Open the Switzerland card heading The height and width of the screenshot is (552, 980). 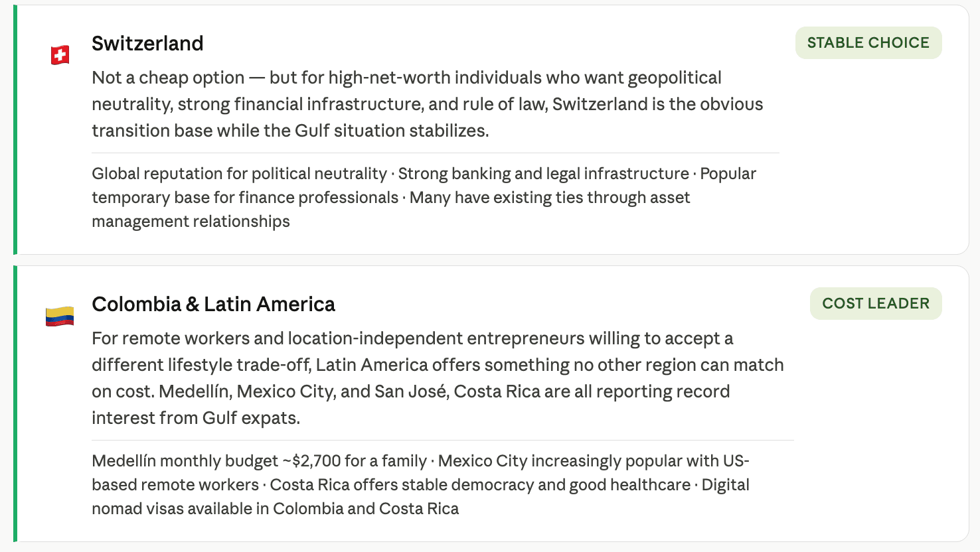[147, 43]
